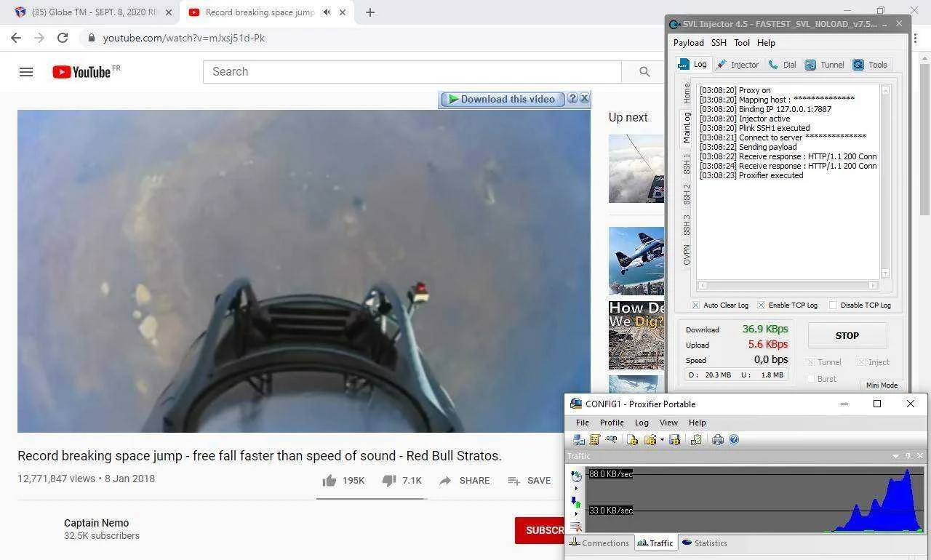Select the Traffic tab in Proxifier
Viewport: 931px width, 560px height.
(655, 543)
